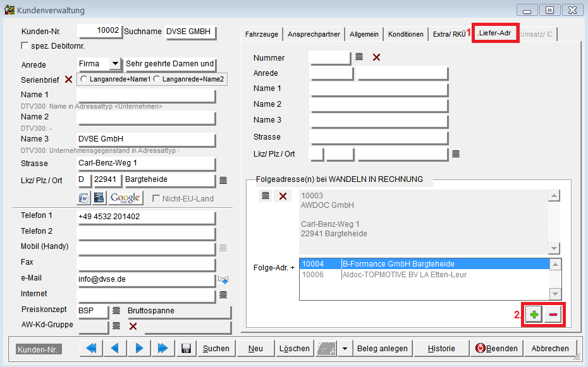Click the Plz field showing 22941

point(107,180)
